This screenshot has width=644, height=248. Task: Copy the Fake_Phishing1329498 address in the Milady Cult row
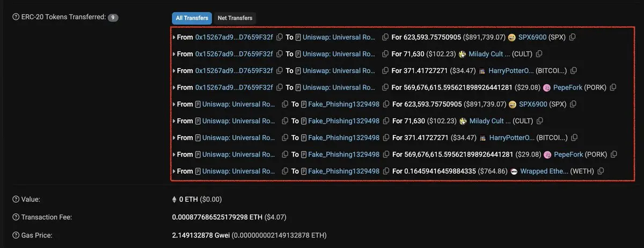point(386,121)
